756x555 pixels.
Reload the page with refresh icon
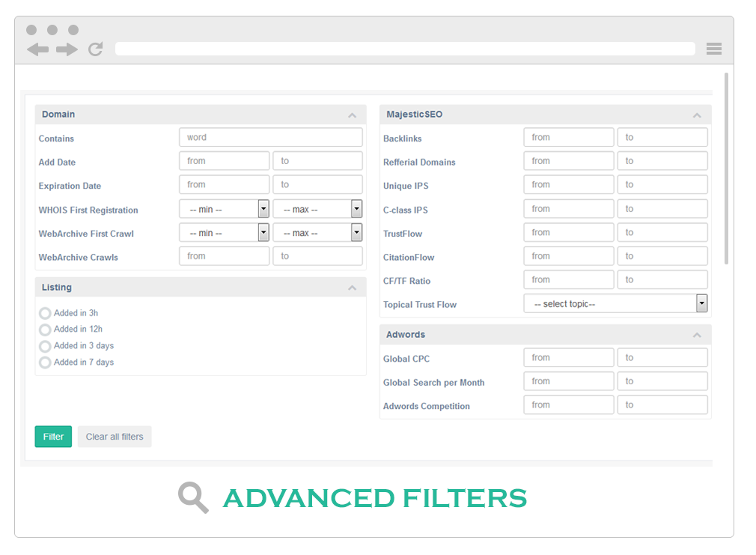[x=96, y=49]
